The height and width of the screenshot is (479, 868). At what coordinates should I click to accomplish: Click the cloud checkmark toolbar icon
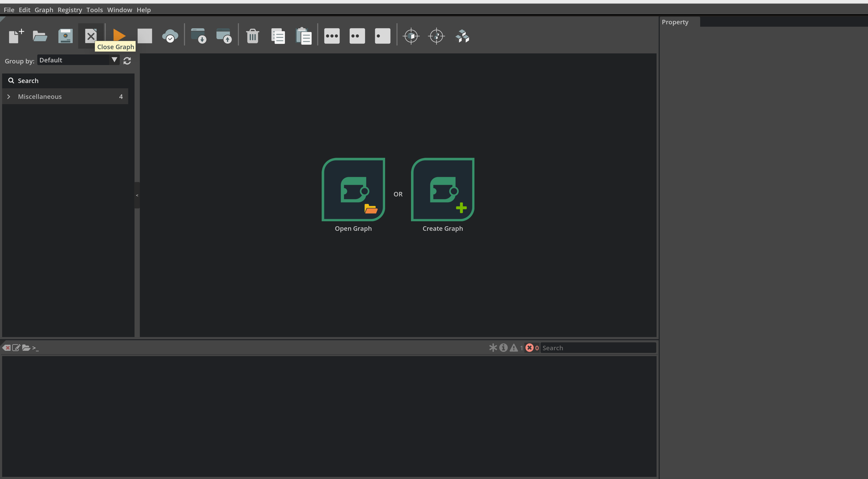(170, 36)
